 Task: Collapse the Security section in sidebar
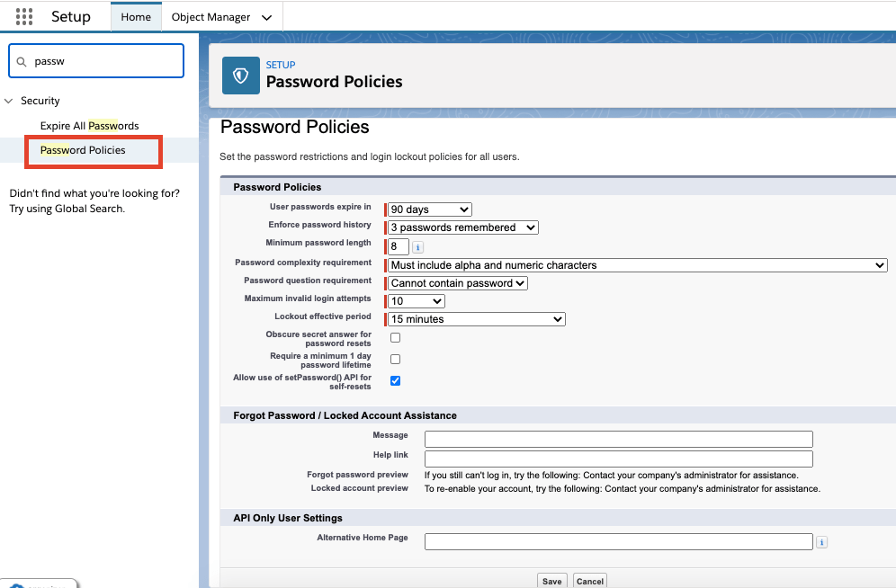[10, 101]
